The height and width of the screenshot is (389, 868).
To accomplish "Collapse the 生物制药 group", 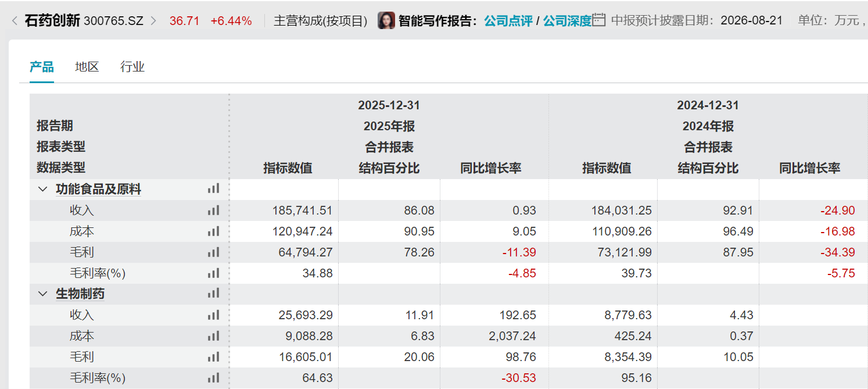I will (42, 294).
